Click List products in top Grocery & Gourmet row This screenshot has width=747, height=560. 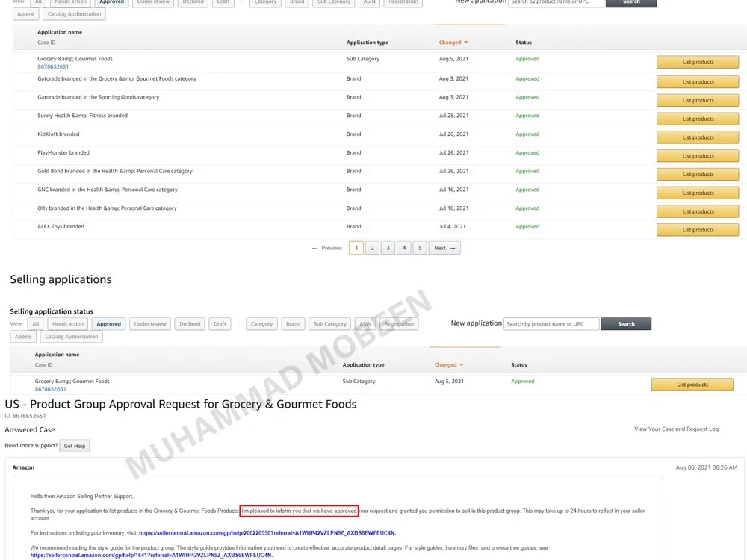[x=698, y=63]
